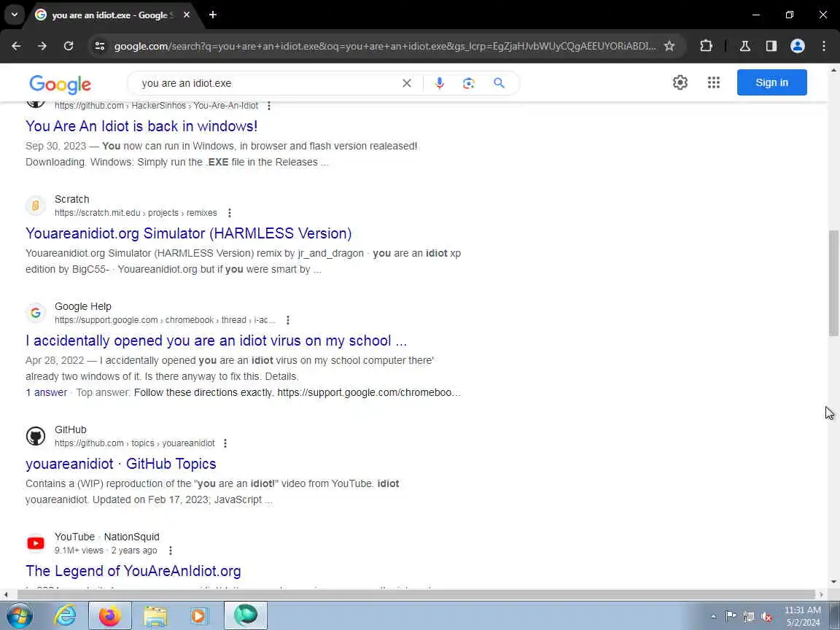
Task: Close the Google search tab
Action: point(187,15)
